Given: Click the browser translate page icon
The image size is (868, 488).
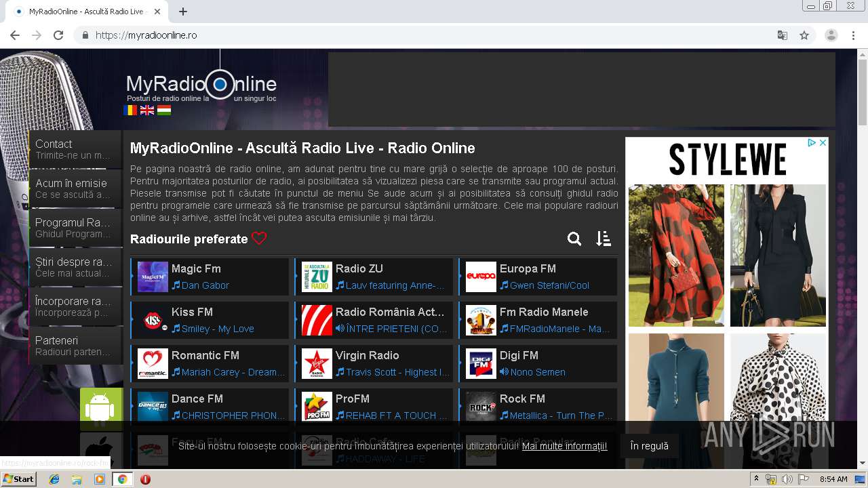Looking at the screenshot, I should [x=782, y=35].
